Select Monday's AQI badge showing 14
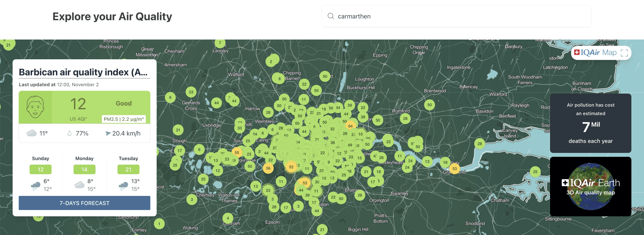 [84, 169]
